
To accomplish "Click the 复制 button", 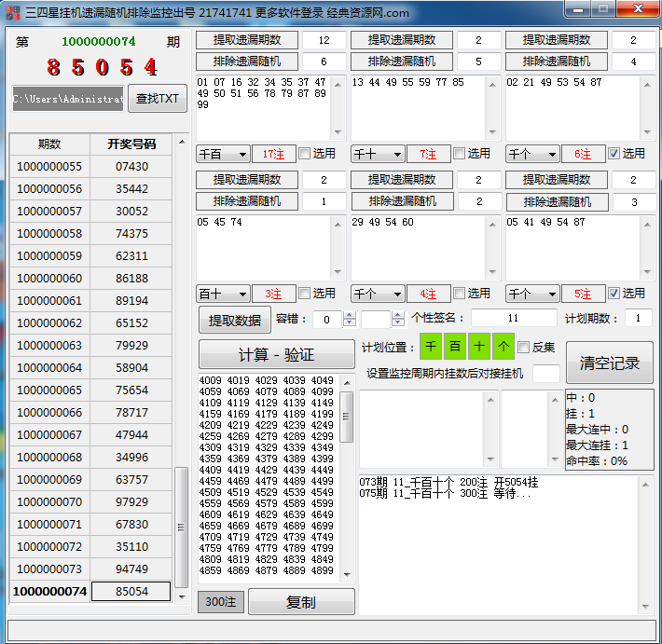I will pyautogui.click(x=301, y=602).
